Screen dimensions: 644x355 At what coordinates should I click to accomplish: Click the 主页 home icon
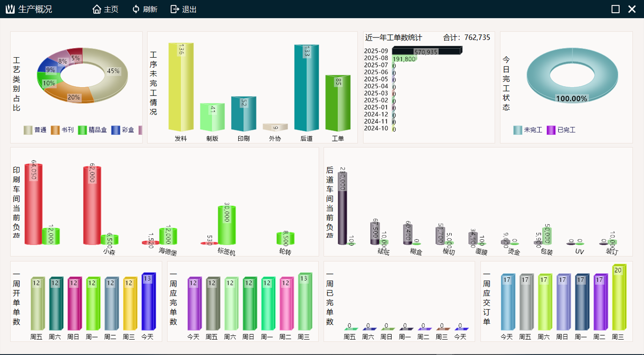[97, 9]
